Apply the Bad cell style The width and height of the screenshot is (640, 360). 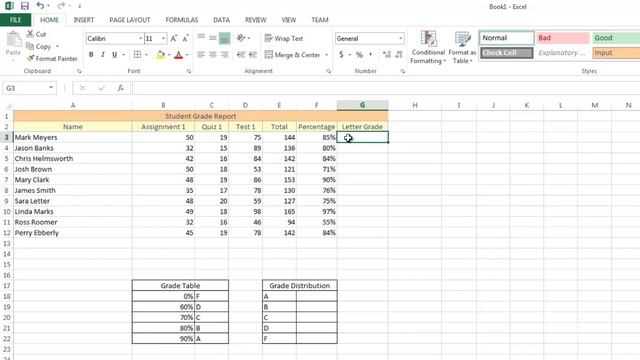tap(563, 38)
